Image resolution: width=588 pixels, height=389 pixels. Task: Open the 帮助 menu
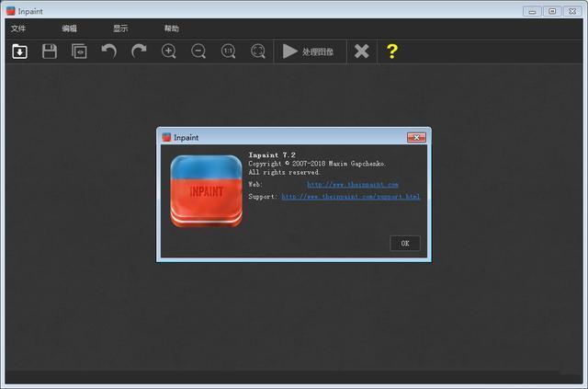172,29
